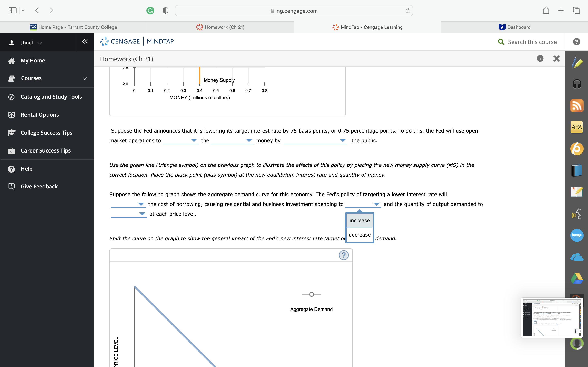Open the A-Z glossary tool
Viewport: 588px width, 367px height.
coord(577,127)
